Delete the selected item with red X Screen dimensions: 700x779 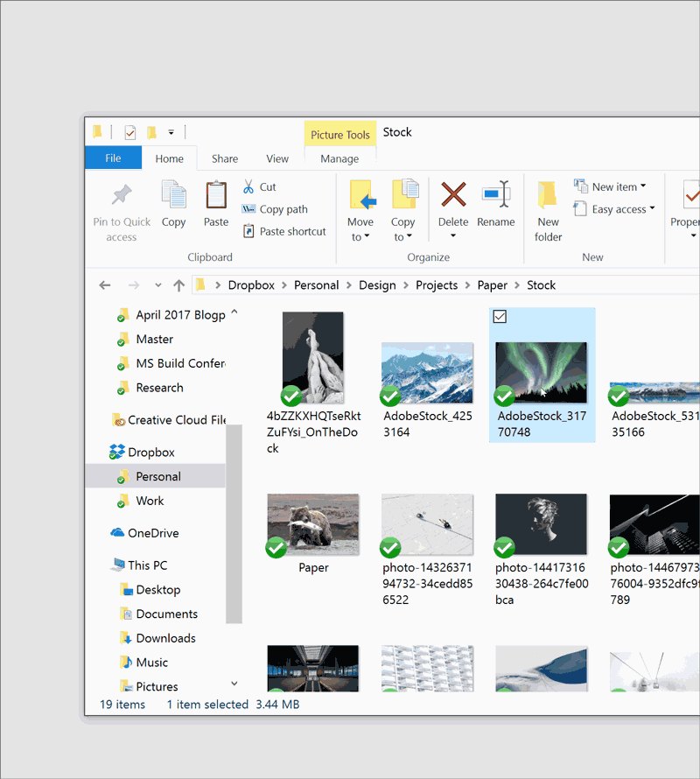pos(453,193)
